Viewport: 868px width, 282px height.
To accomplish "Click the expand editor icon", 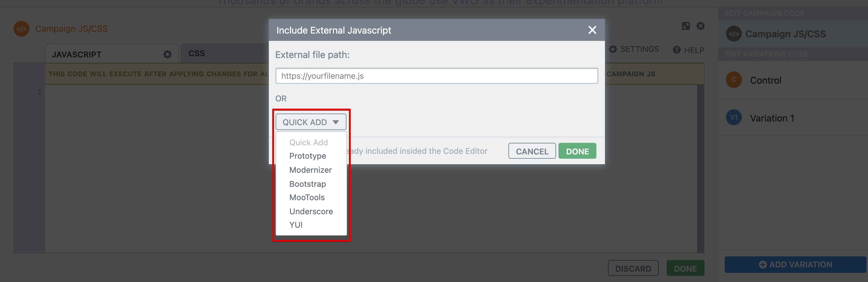I will click(x=685, y=26).
